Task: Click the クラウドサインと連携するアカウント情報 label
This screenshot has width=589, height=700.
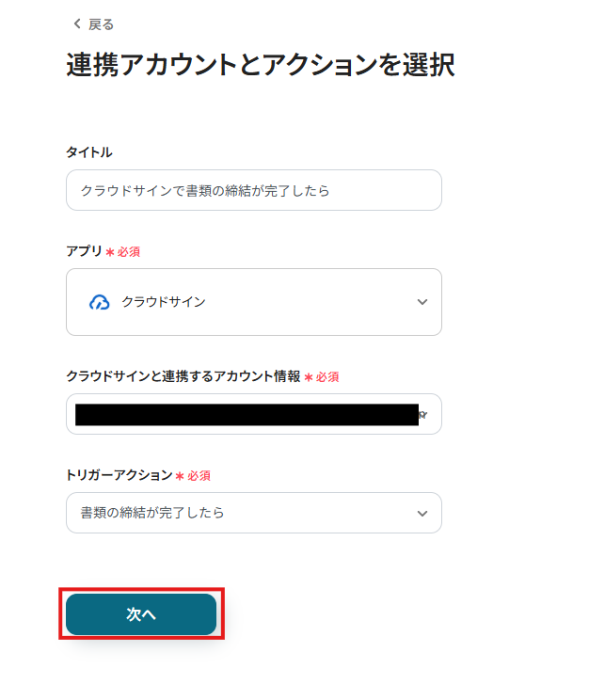Action: (183, 376)
